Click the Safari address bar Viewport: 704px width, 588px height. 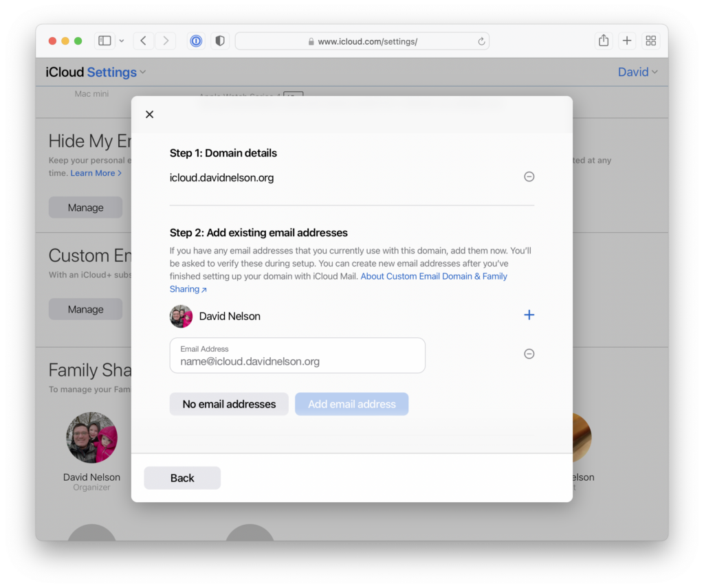(362, 41)
